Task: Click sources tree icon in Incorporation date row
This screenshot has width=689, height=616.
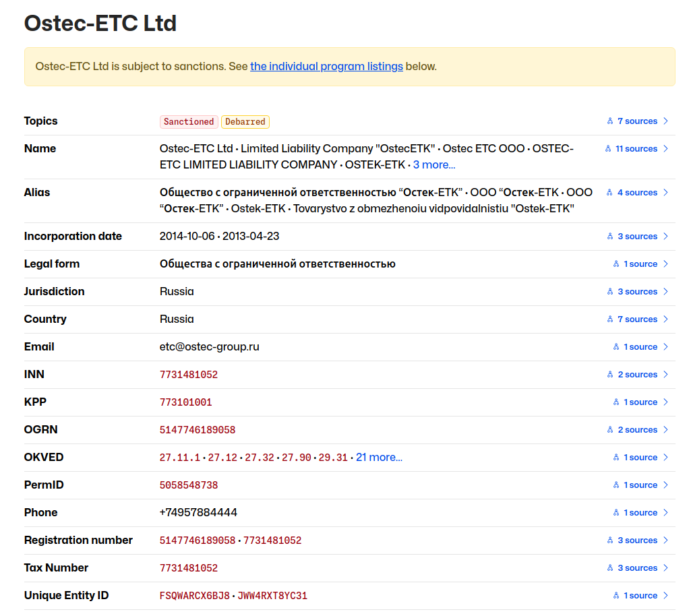Action: pos(610,237)
